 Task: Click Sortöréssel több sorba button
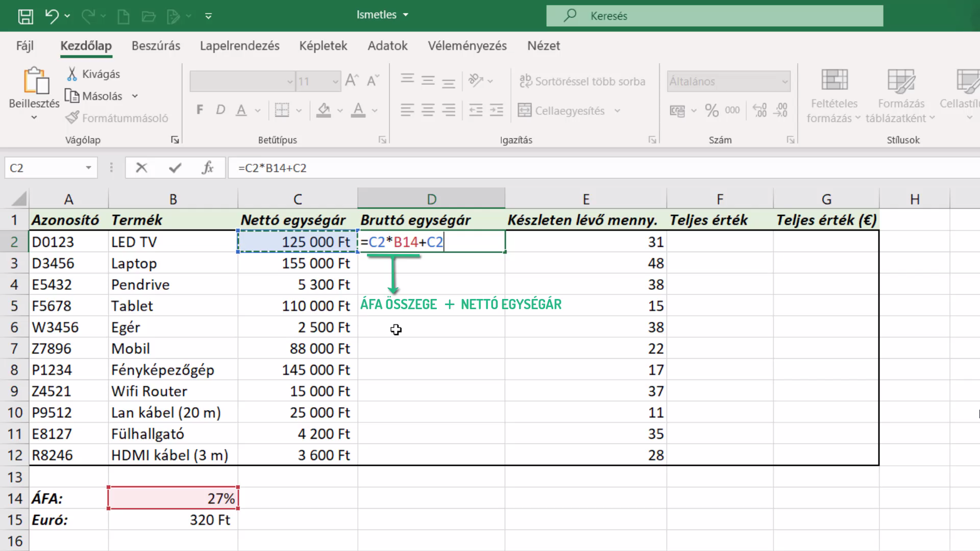coord(582,81)
